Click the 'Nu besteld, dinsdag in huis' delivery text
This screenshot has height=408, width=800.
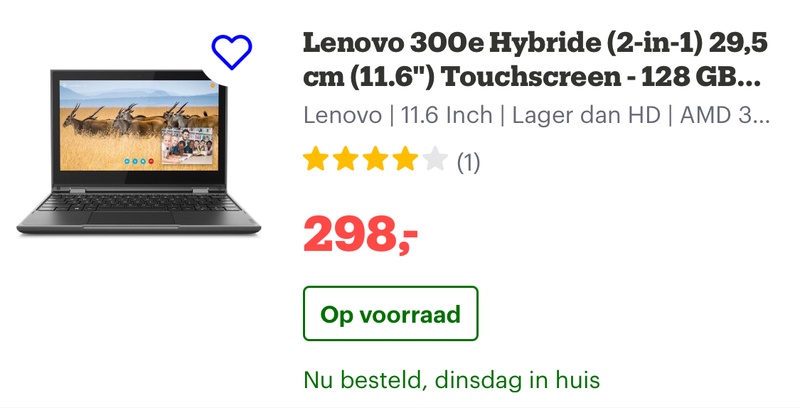(x=452, y=380)
